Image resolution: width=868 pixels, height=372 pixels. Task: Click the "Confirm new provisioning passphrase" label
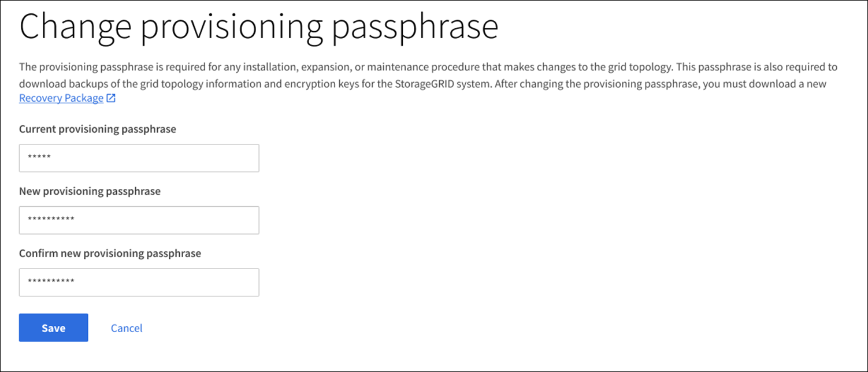tap(110, 254)
